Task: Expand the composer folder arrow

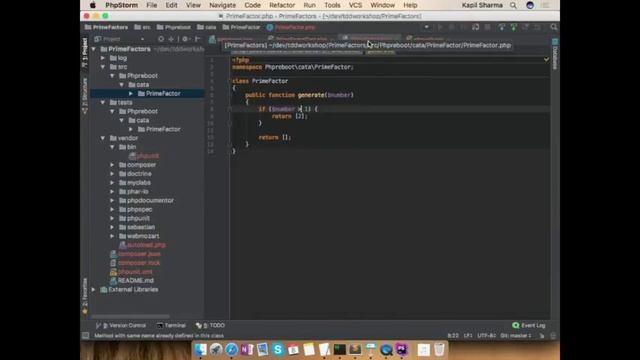Action: [x=112, y=165]
